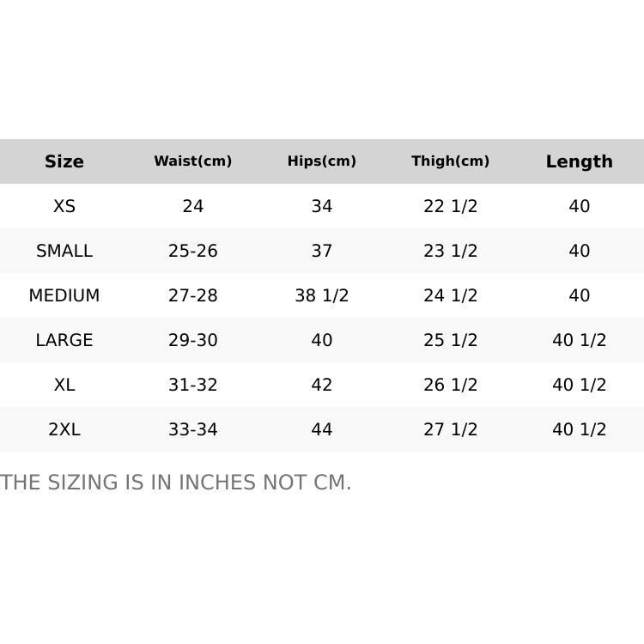644x644 pixels.
Task: Select the 44 hips measurement
Action: (322, 429)
